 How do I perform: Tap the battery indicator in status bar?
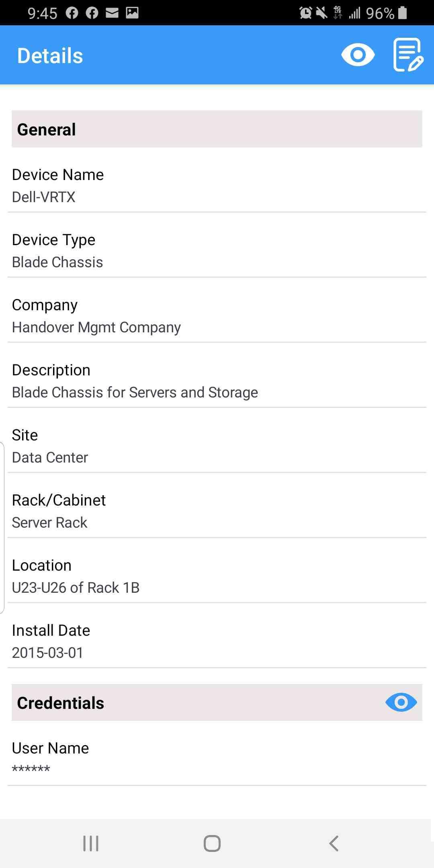click(402, 13)
